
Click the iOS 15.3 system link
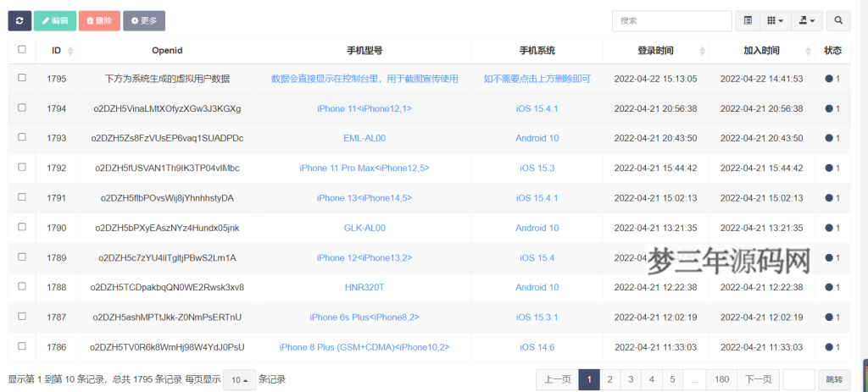click(x=537, y=168)
